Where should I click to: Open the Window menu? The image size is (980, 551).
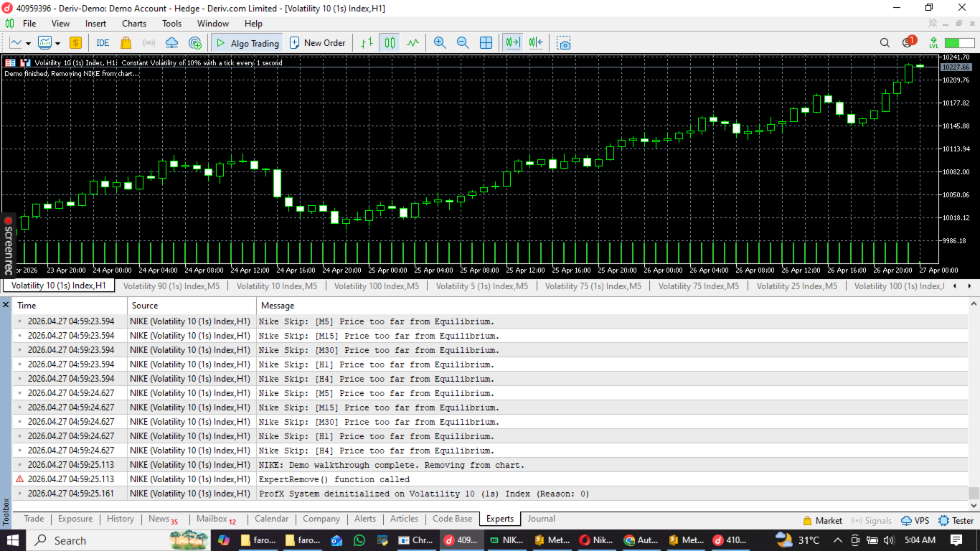213,24
